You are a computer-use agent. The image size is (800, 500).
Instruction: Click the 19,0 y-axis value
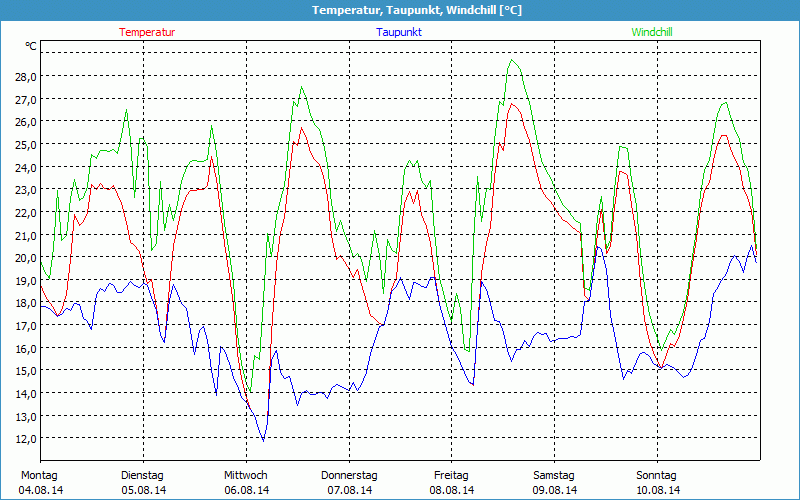click(26, 281)
